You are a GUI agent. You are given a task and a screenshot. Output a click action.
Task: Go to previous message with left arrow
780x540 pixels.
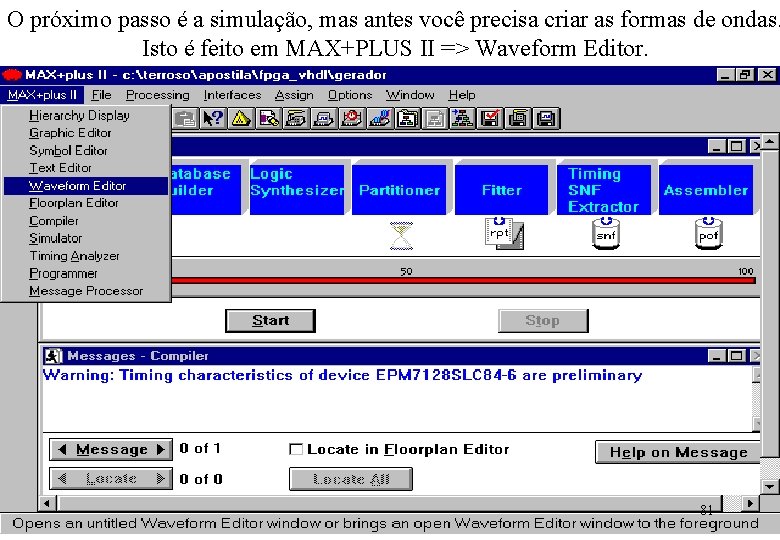[x=62, y=450]
